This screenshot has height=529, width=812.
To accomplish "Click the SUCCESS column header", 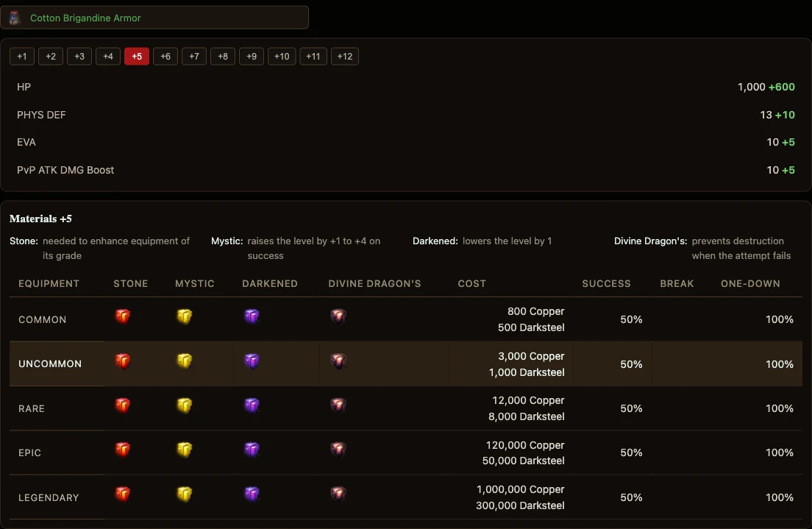I will (606, 283).
